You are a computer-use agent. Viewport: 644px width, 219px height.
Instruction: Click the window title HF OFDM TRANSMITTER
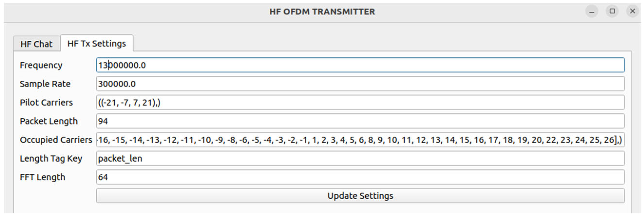[x=322, y=11]
